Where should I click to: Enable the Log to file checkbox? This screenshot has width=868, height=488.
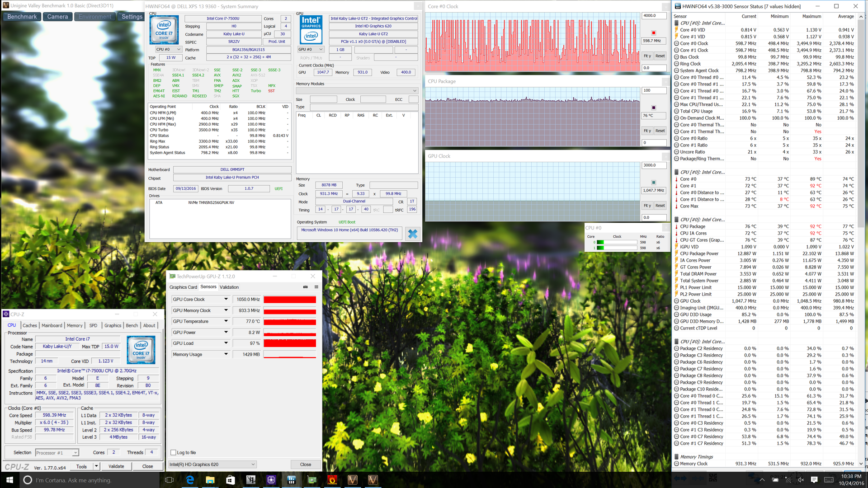pos(173,452)
